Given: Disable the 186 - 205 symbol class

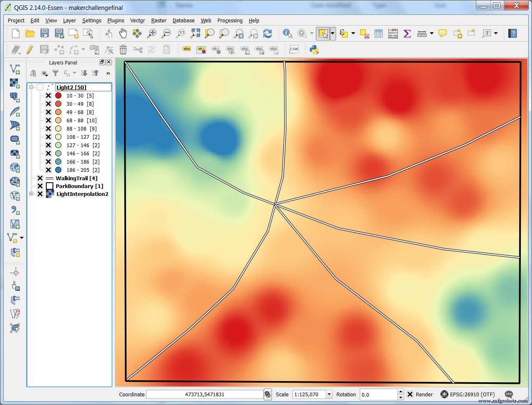Looking at the screenshot, I should pyautogui.click(x=48, y=170).
